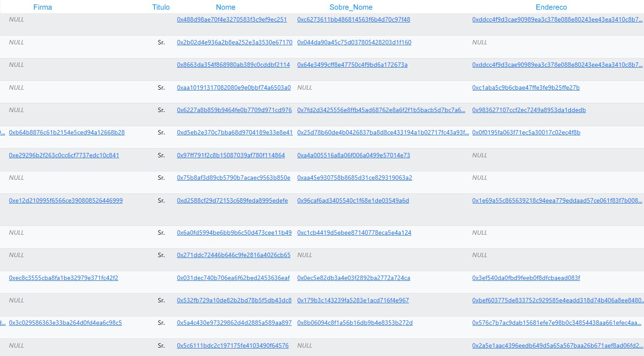The width and height of the screenshot is (644, 356).
Task: Open Endereco link starting with 0x1e69a55c
Action: pyautogui.click(x=557, y=201)
